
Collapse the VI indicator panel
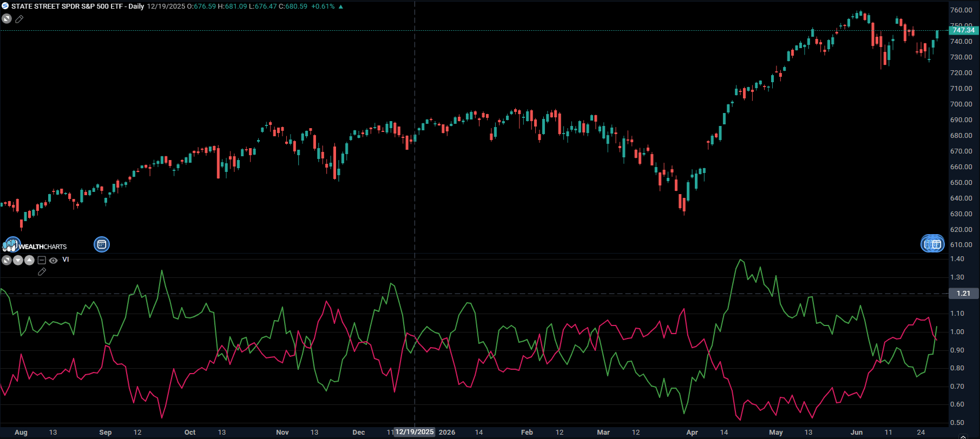42,260
